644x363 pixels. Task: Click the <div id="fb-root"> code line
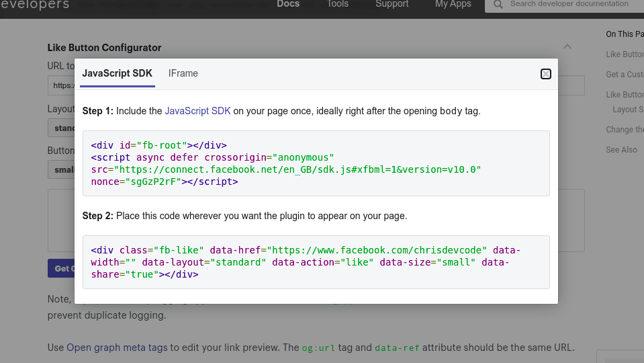click(x=159, y=145)
